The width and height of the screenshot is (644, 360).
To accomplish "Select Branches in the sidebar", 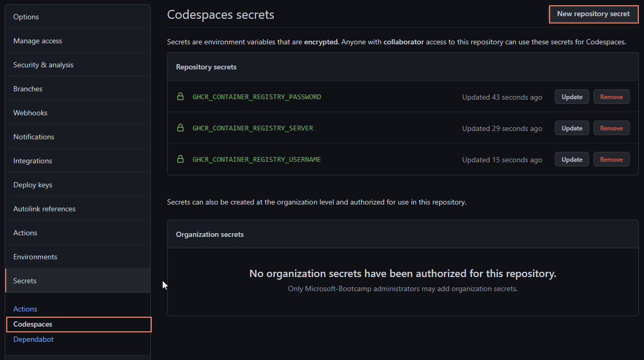I will (x=78, y=89).
